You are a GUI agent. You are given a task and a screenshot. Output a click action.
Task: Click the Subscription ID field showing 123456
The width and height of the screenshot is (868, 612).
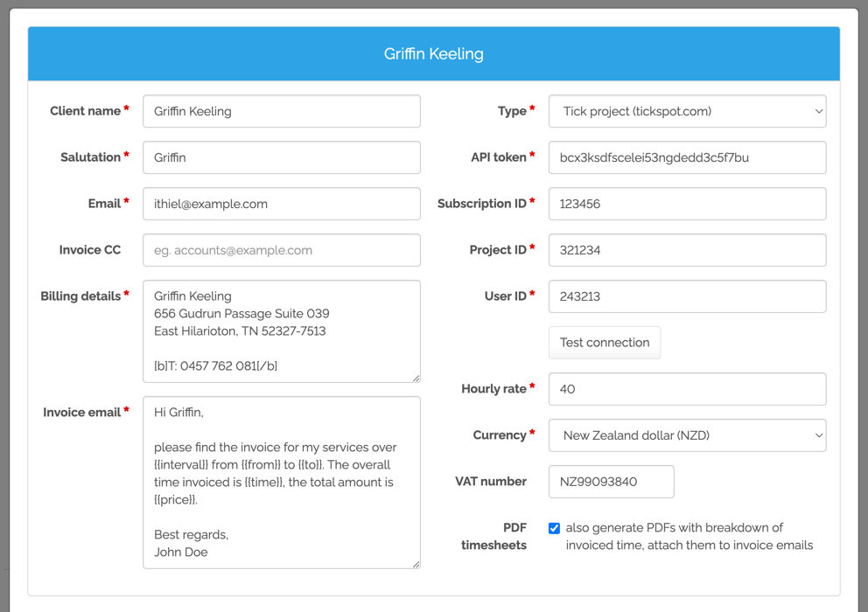tap(687, 204)
